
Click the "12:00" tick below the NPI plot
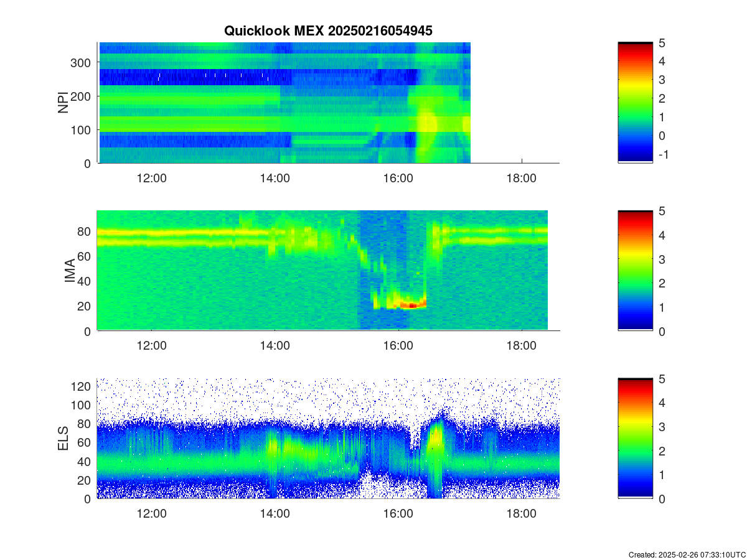click(151, 178)
